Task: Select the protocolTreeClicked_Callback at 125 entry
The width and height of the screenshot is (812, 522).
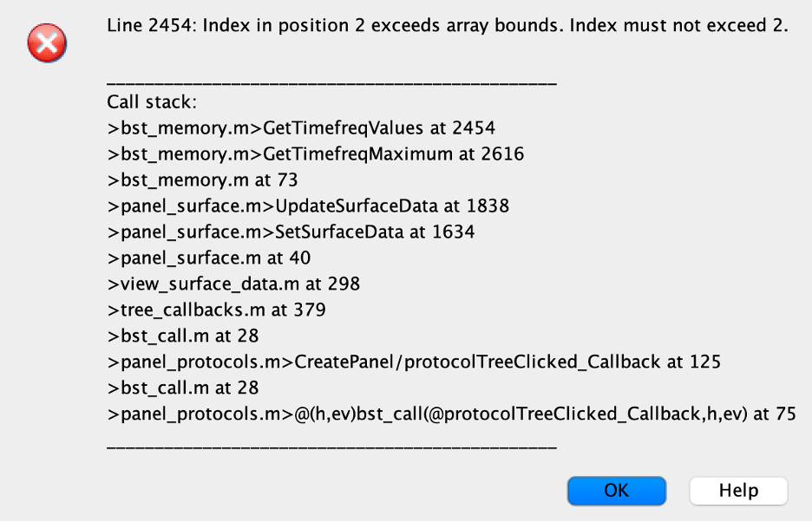Action: click(x=414, y=362)
